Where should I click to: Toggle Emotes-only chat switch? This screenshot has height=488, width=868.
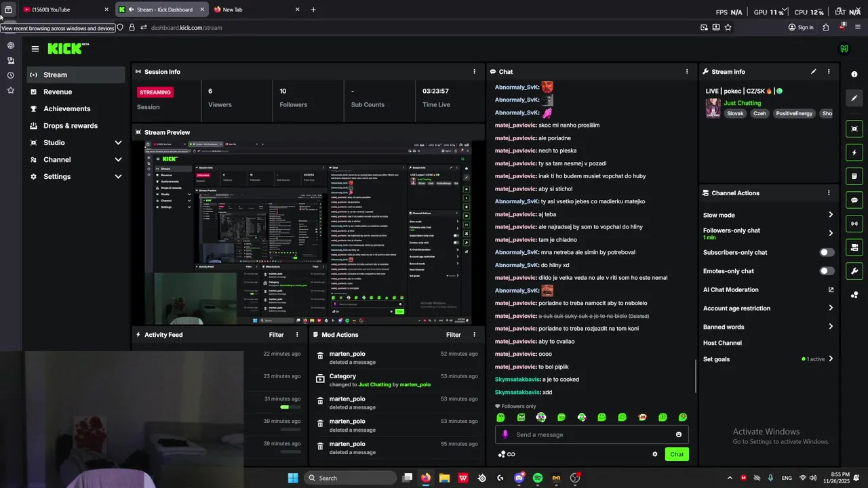tap(827, 271)
